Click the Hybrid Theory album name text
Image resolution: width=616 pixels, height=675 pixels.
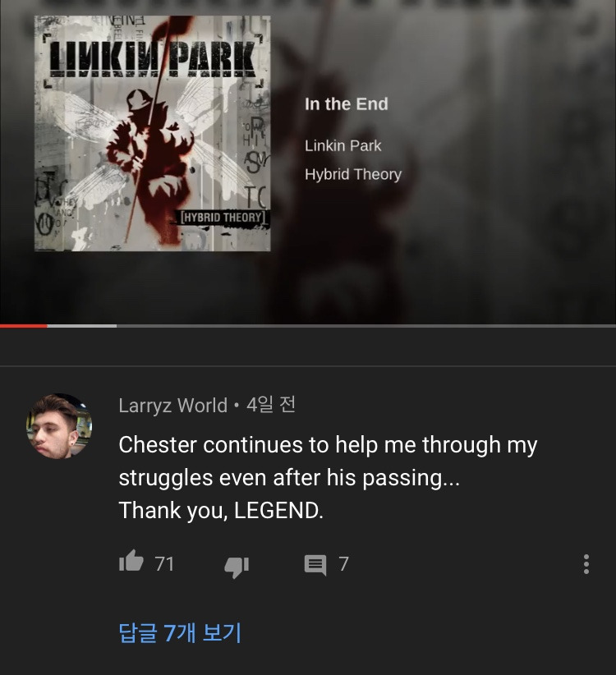click(353, 174)
